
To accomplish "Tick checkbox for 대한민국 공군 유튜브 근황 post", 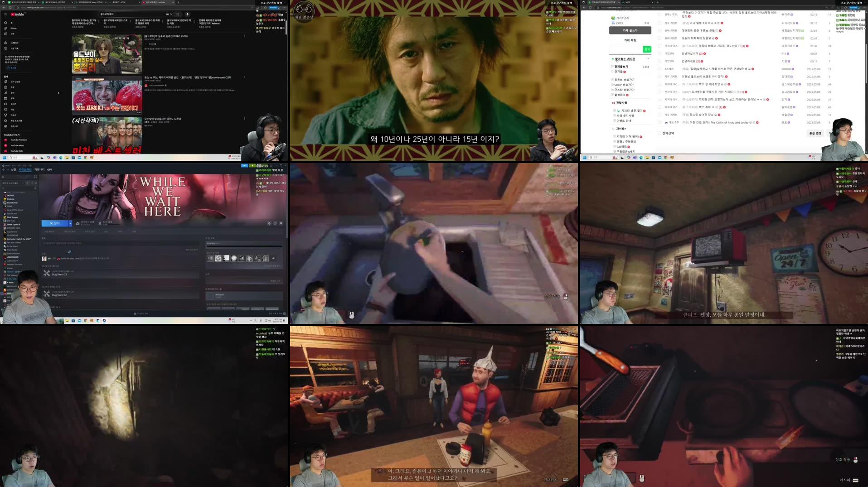I will point(659,31).
